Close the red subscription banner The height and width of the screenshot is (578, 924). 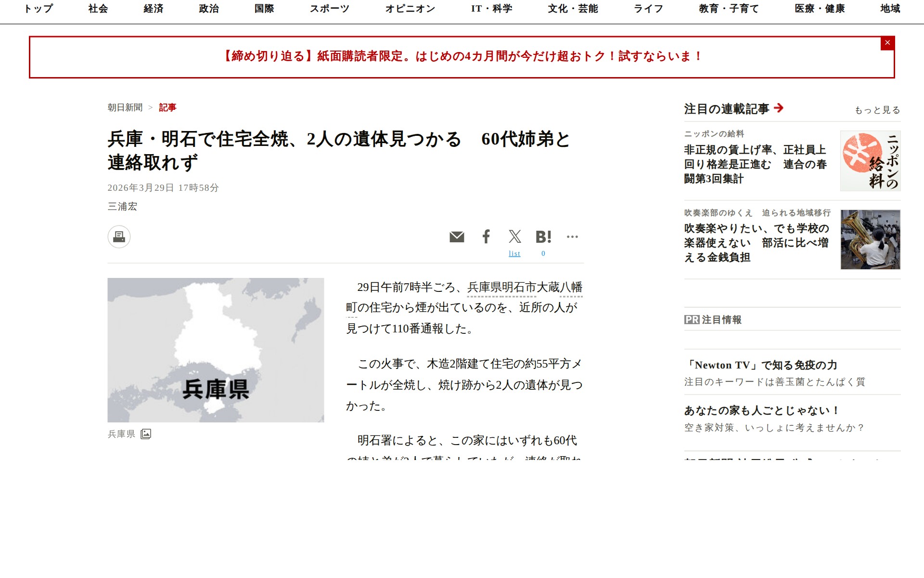tap(887, 43)
